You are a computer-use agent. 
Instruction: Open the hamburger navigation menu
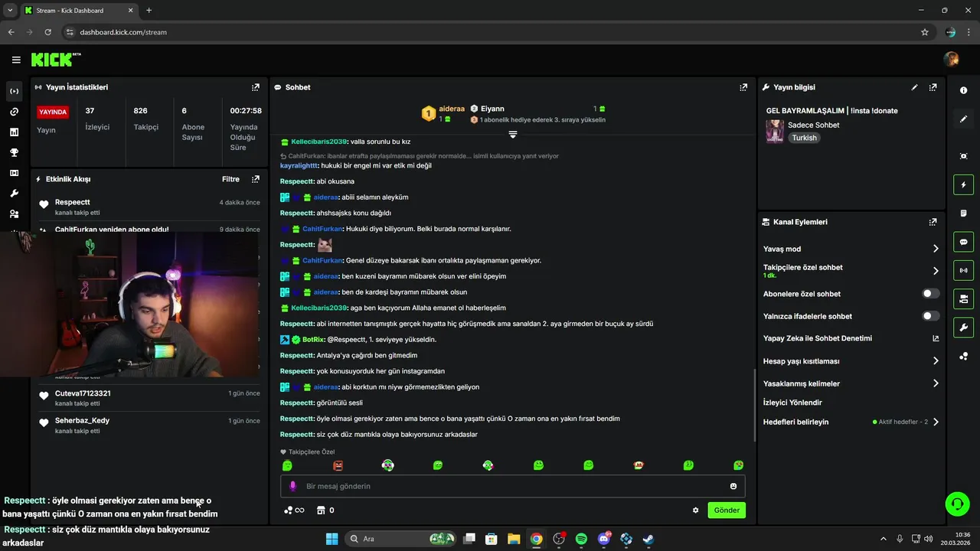16,60
